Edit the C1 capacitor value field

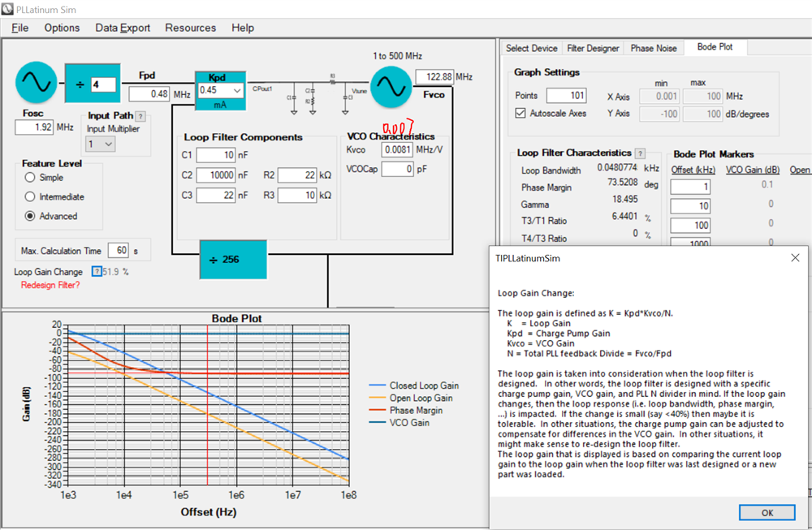click(216, 155)
